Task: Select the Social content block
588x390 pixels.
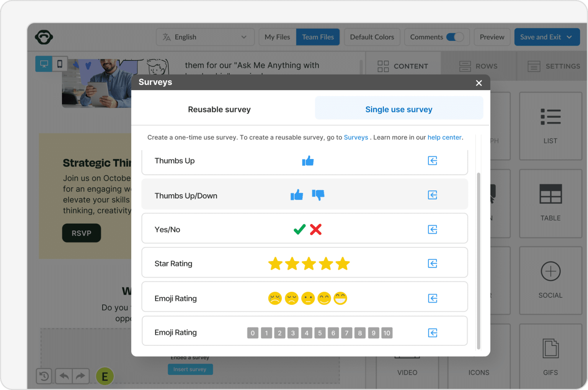Action: pos(550,280)
